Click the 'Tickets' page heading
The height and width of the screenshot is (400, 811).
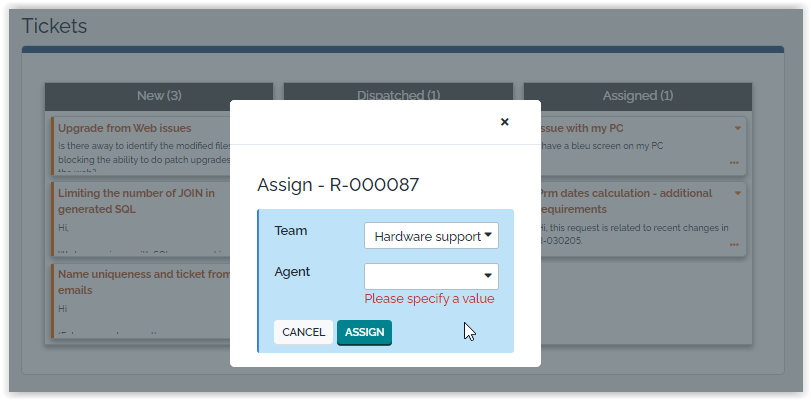pos(55,26)
